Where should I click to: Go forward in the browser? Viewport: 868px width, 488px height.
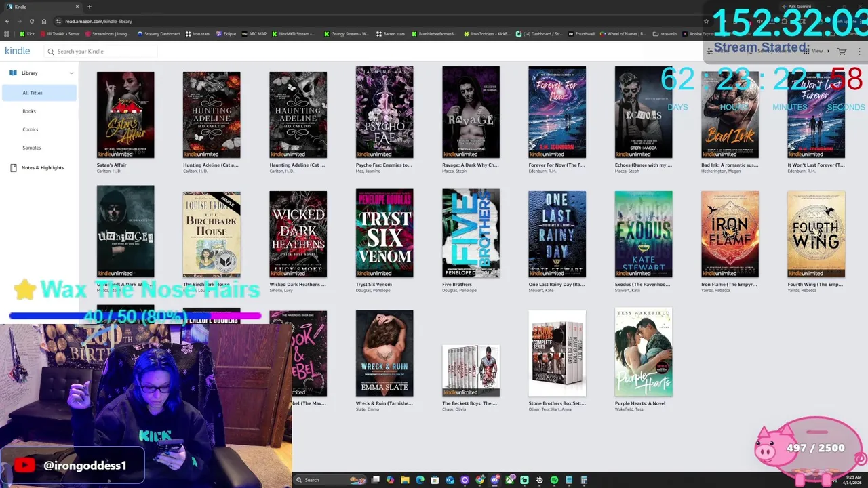click(20, 21)
